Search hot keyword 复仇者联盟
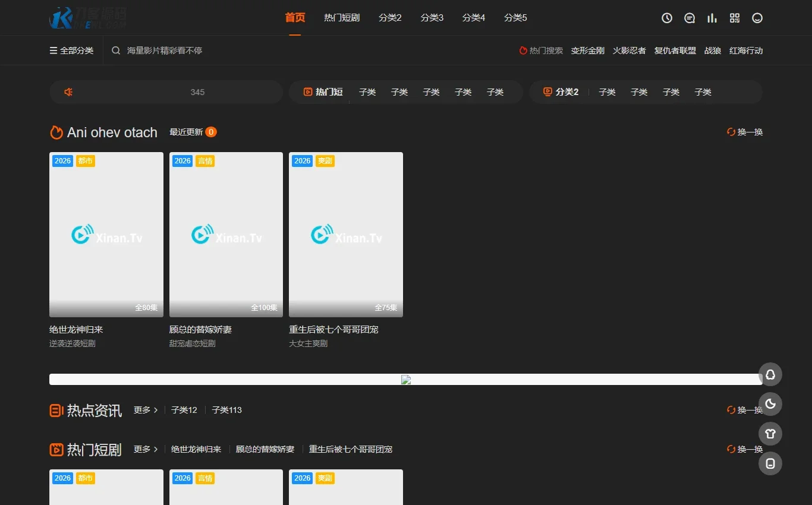Viewport: 812px width, 505px height. click(675, 50)
